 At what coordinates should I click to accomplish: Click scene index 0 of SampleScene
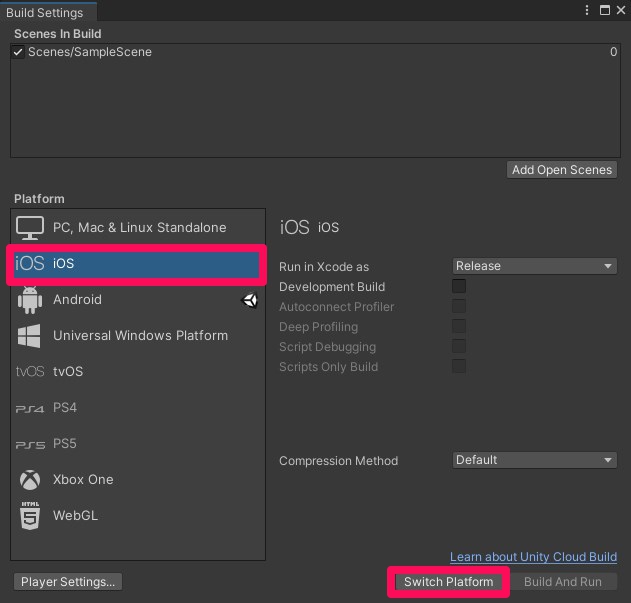(x=613, y=52)
